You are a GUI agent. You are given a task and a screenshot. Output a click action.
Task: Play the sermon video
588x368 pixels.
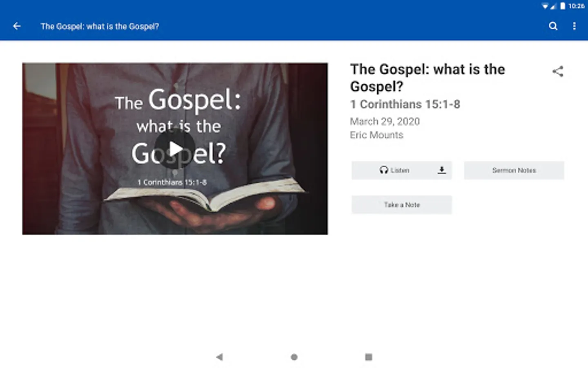(175, 149)
